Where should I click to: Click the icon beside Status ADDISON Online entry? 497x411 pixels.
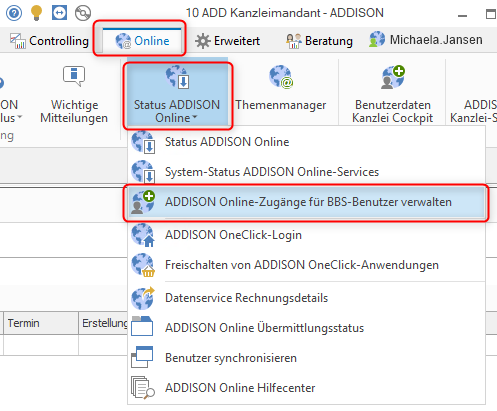coord(143,142)
